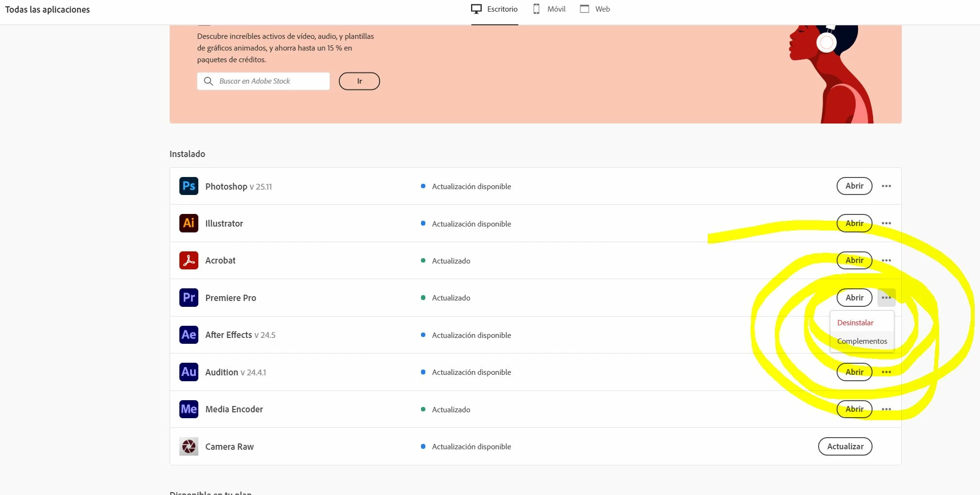This screenshot has height=495, width=980.
Task: Click the Web browser icon
Action: 584,9
